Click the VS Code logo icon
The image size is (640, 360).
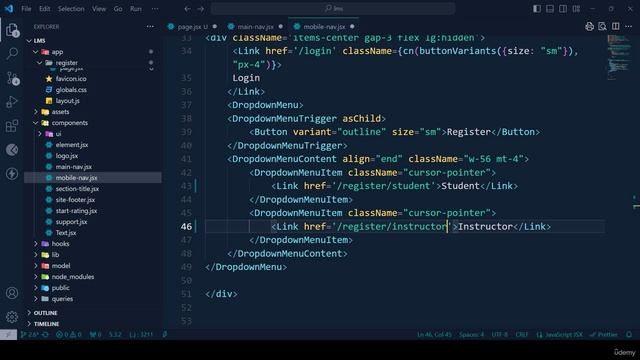coord(9,9)
